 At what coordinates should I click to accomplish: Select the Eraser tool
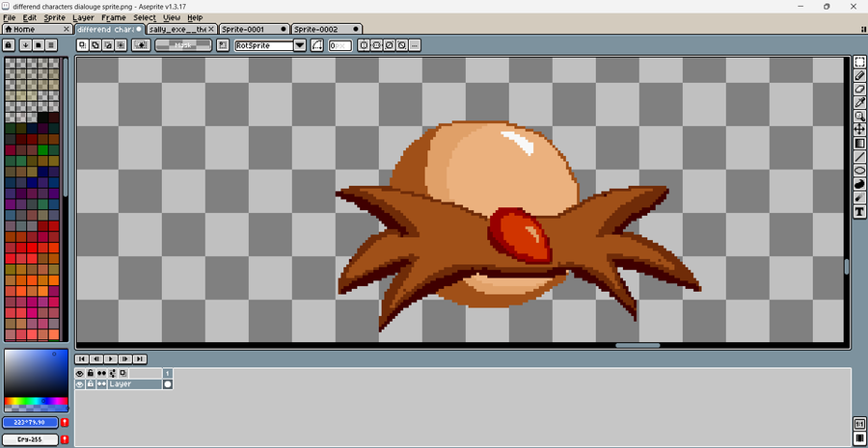click(x=859, y=89)
